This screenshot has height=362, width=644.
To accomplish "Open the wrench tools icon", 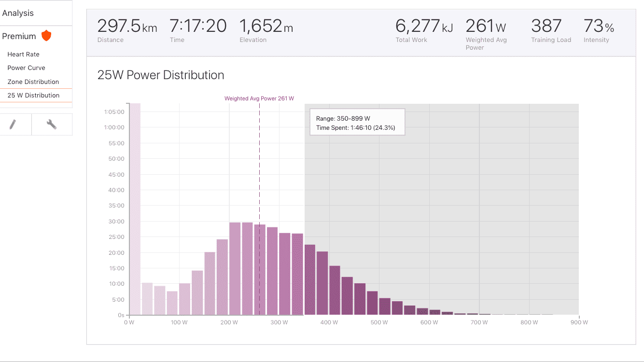I will (52, 125).
